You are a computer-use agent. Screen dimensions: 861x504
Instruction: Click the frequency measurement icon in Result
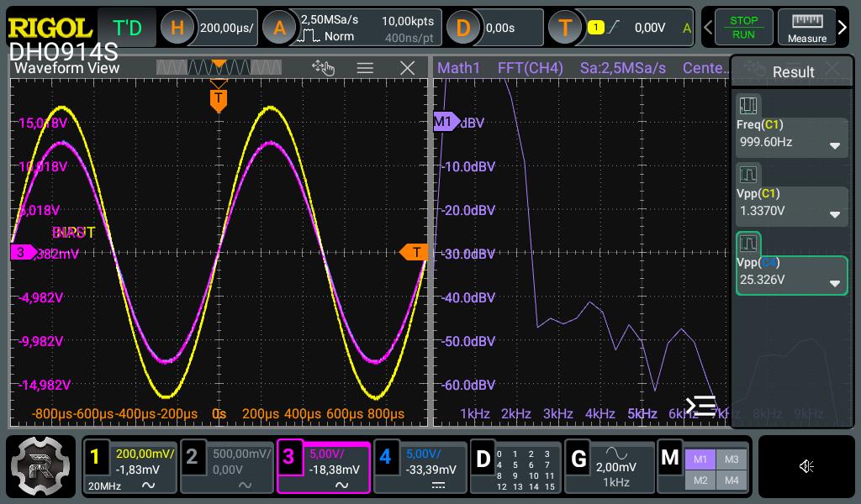point(747,105)
